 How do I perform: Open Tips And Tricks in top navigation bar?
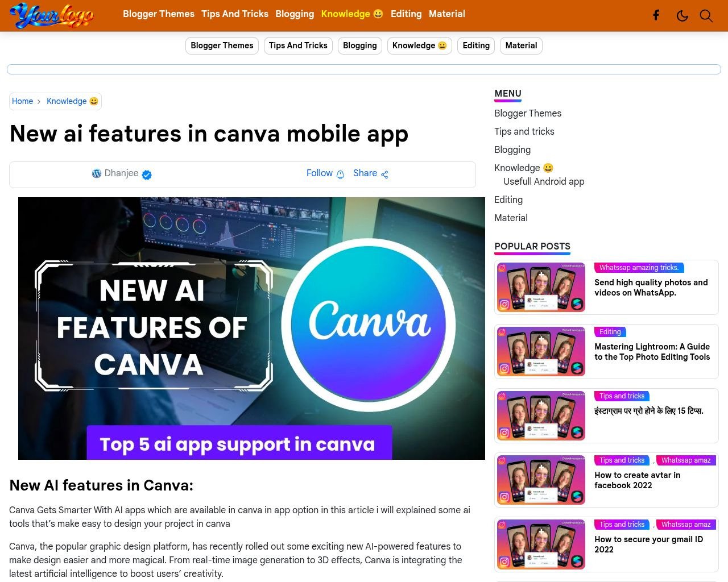(235, 14)
